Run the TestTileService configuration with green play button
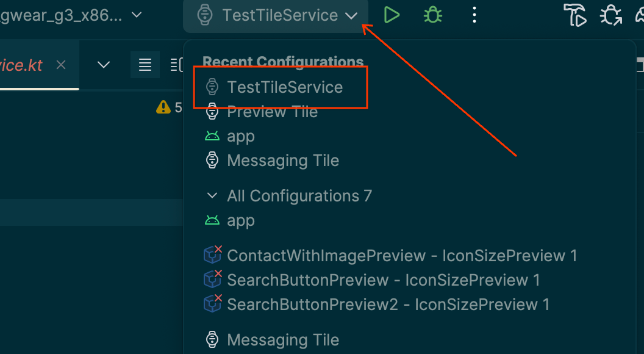 [x=391, y=15]
